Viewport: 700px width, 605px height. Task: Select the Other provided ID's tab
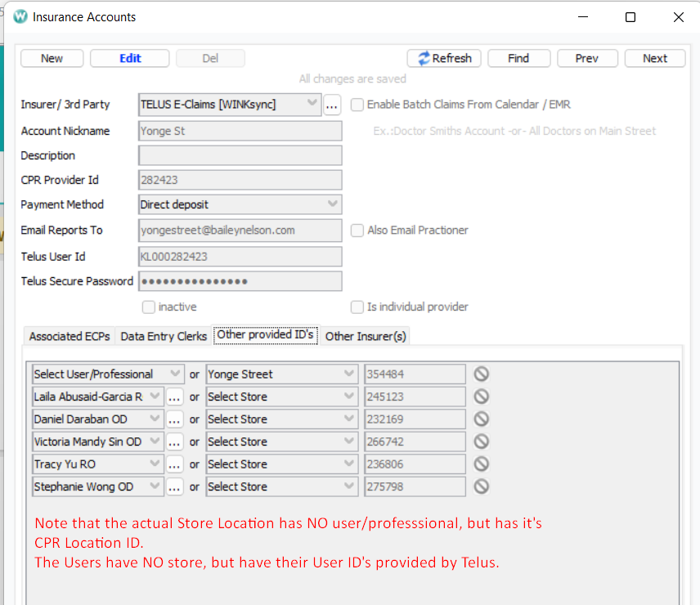pyautogui.click(x=266, y=334)
